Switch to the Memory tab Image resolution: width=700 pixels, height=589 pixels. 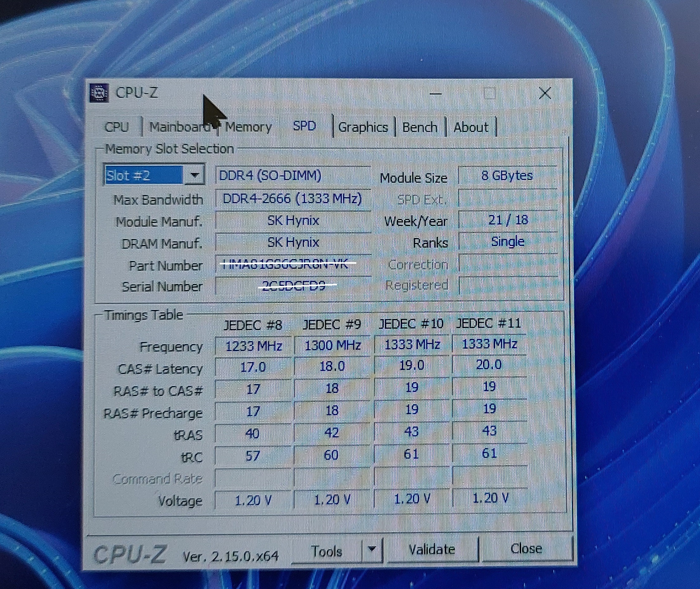(248, 127)
